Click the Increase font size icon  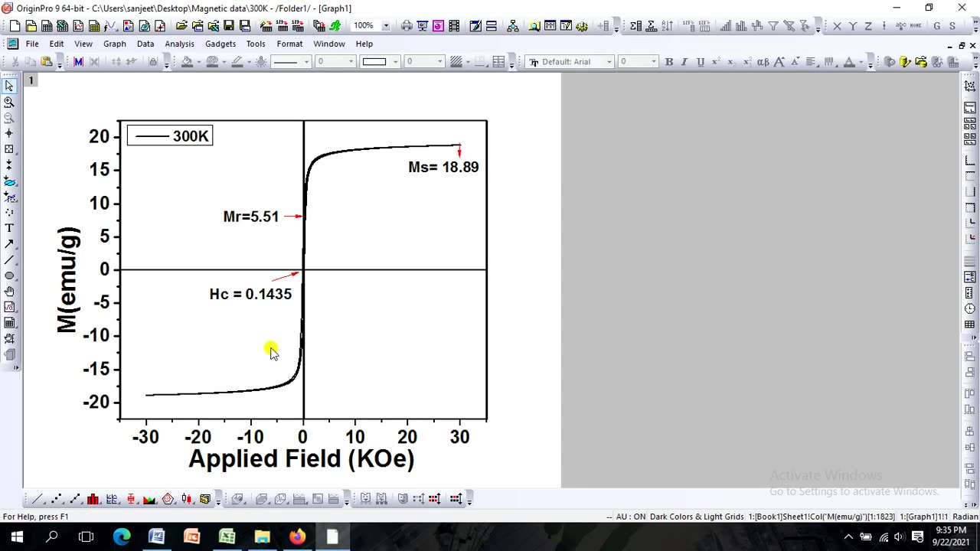[x=779, y=62]
